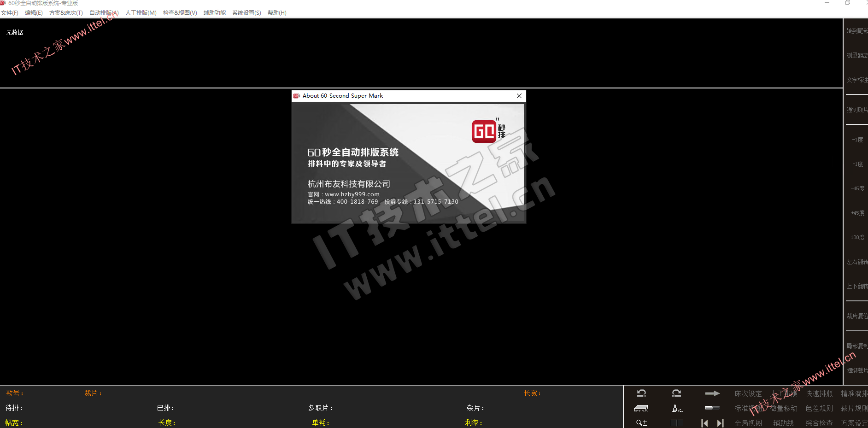The width and height of the screenshot is (868, 428).
Task: Click the 转到尾部 side button
Action: click(x=857, y=31)
